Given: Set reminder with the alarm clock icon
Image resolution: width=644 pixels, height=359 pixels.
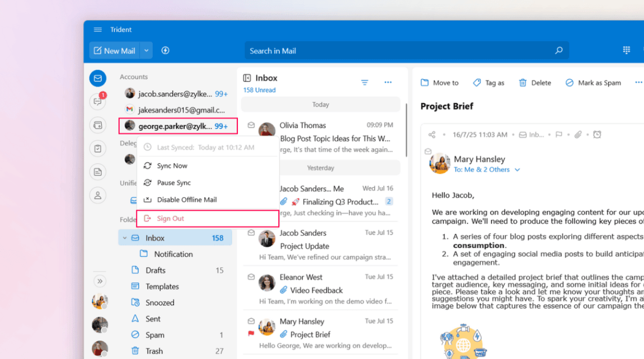Looking at the screenshot, I should [597, 135].
